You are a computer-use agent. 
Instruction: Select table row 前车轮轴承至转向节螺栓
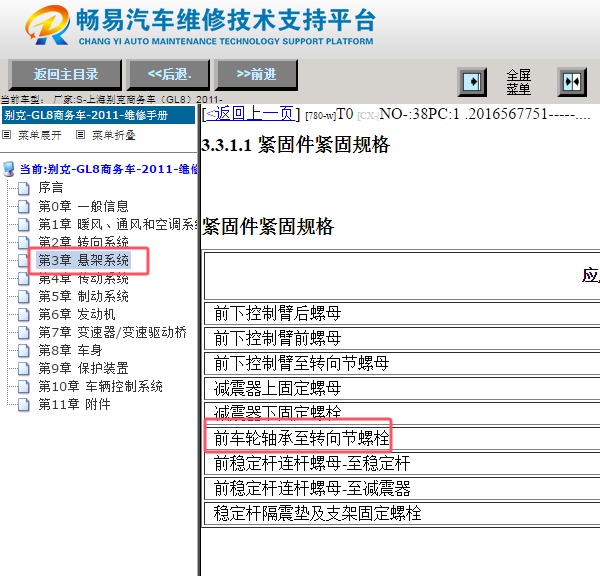402,438
